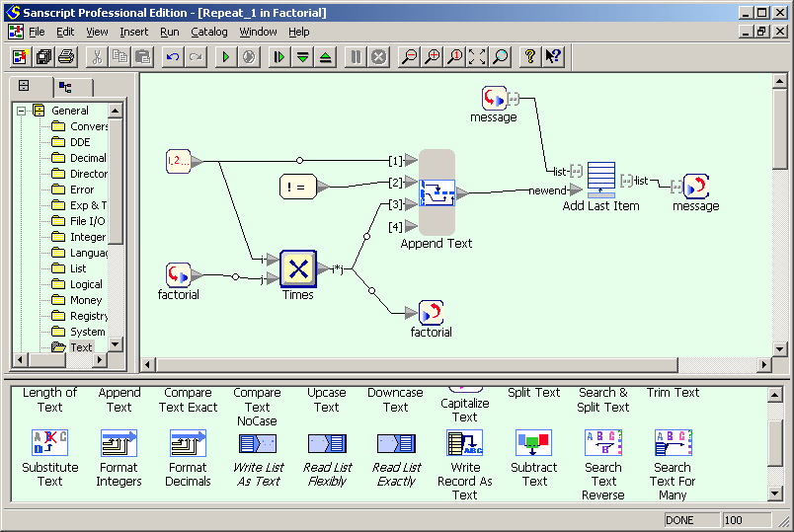
Task: Click the Split Text label
Action: [x=533, y=392]
